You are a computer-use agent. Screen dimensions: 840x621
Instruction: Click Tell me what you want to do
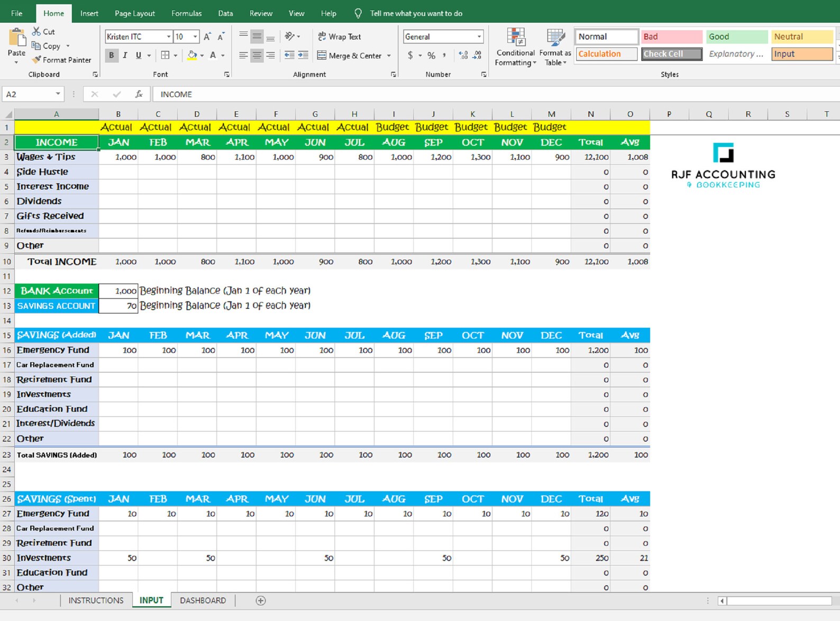pyautogui.click(x=416, y=13)
